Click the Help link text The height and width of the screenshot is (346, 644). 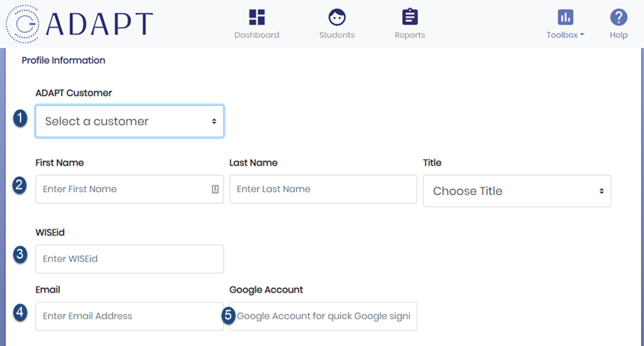click(618, 35)
